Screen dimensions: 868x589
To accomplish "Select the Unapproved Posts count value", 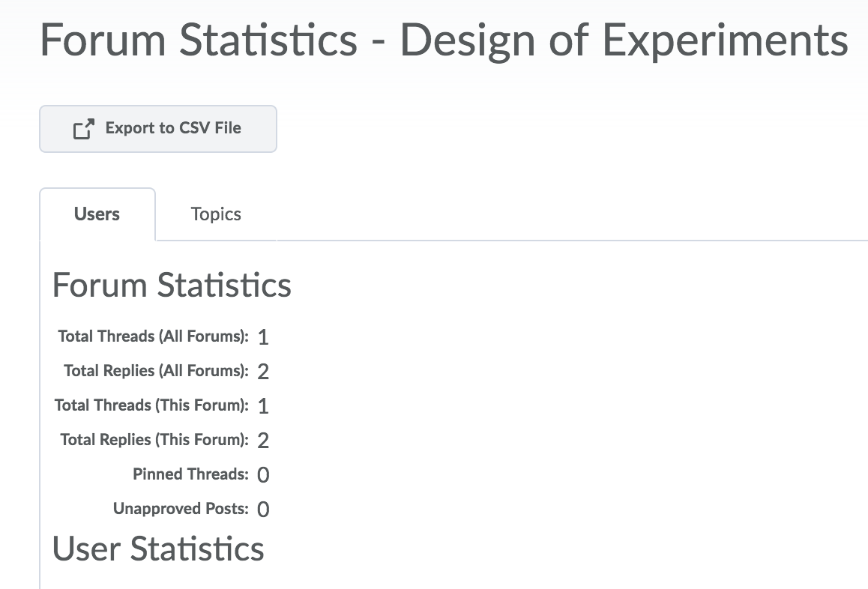I will 263,510.
